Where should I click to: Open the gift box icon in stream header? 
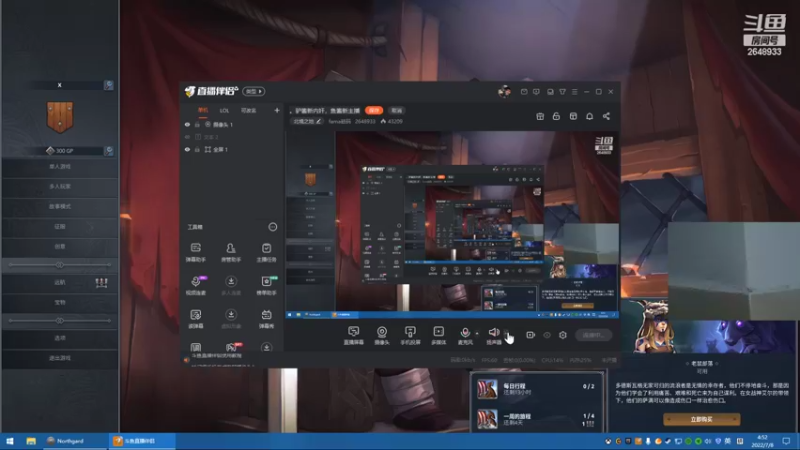[x=540, y=116]
